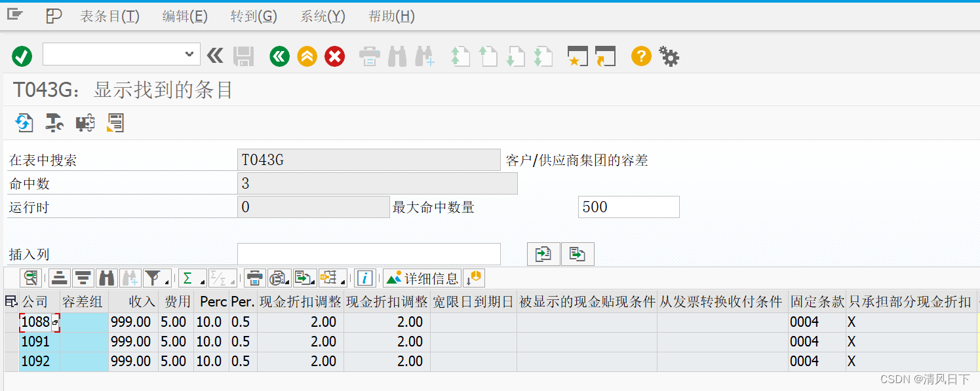This screenshot has height=391, width=980.
Task: Find entries using binoculars icon
Action: (x=106, y=278)
